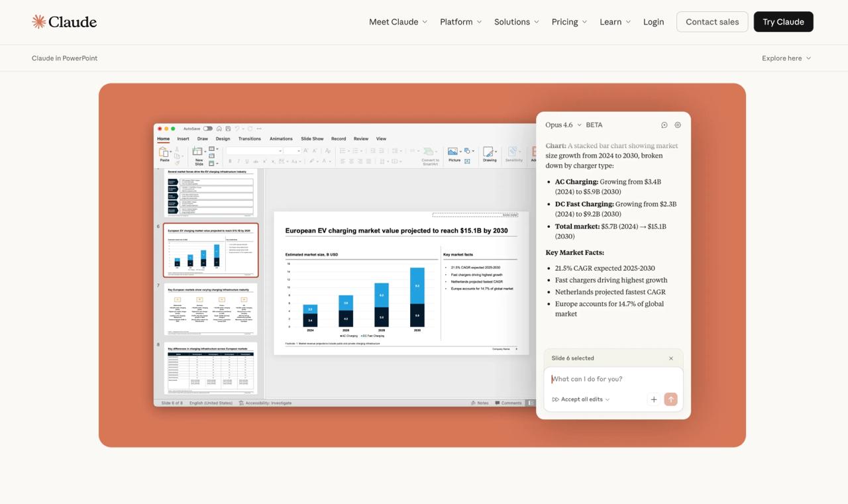Click the Convert to SmartArt icon
848x504 pixels.
[429, 153]
